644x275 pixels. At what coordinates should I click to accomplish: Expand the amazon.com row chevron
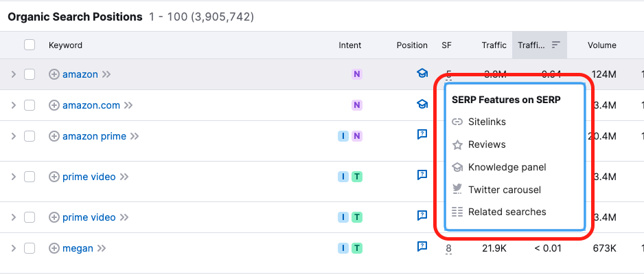[x=14, y=105]
